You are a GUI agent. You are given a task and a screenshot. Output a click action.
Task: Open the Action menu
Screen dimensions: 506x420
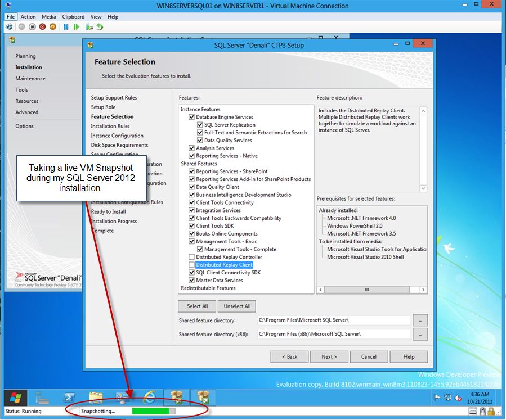point(28,17)
